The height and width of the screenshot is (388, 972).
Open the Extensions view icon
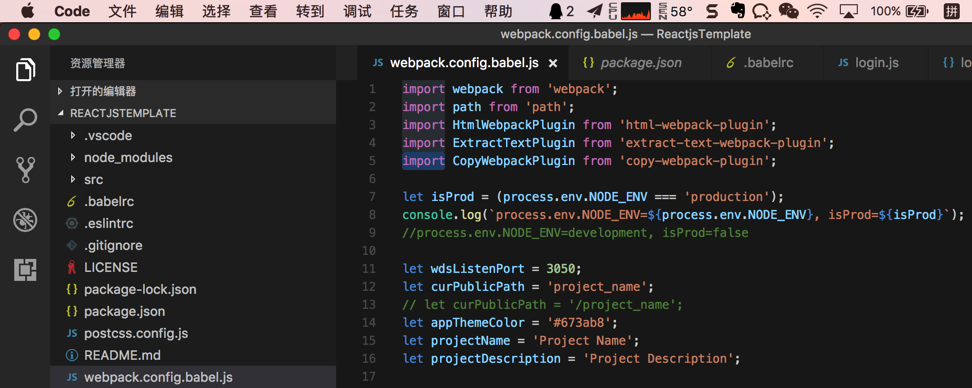[x=25, y=270]
